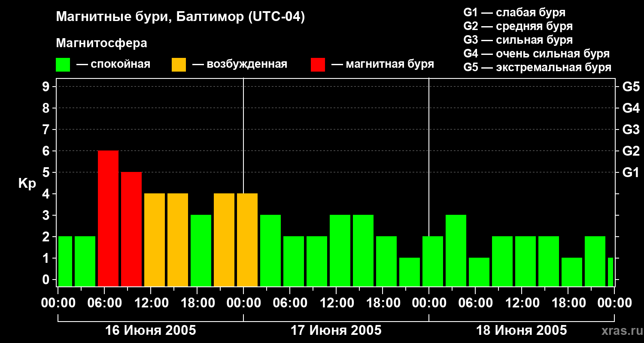The image size is (644, 343).
Task: Click the orange bar at midnight starting 17 June
Action: (x=247, y=240)
